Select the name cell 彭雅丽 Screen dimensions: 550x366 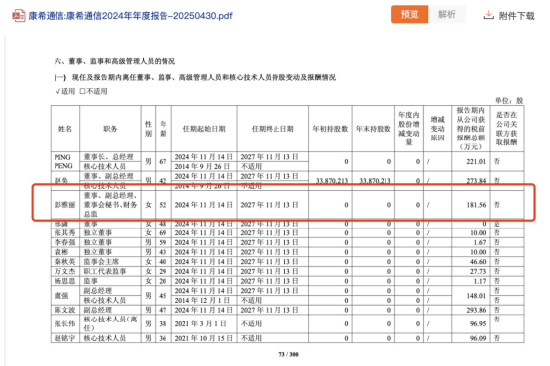[x=65, y=205]
